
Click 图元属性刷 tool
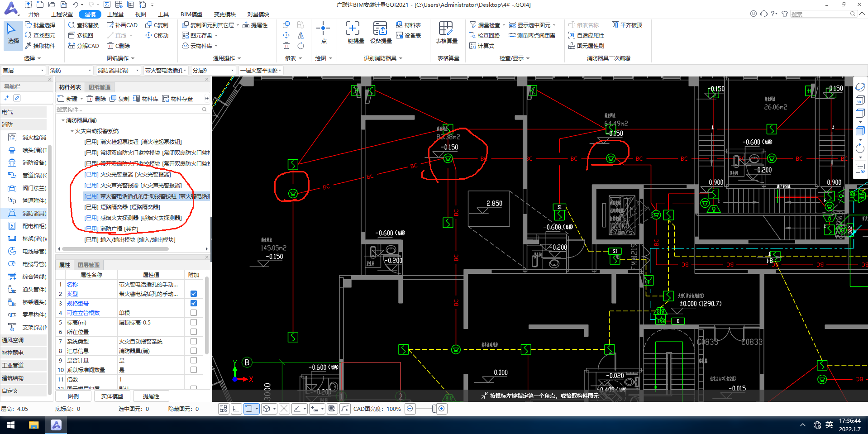[586, 46]
